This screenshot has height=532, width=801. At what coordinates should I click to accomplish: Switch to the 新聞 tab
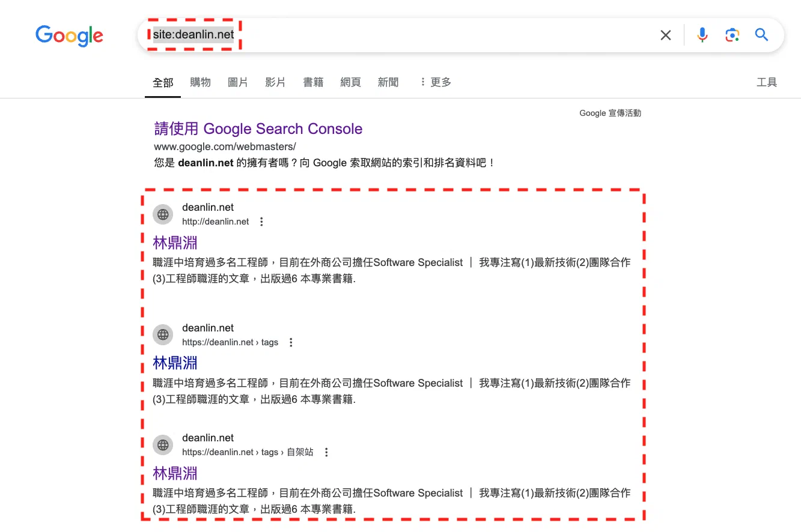pos(388,82)
